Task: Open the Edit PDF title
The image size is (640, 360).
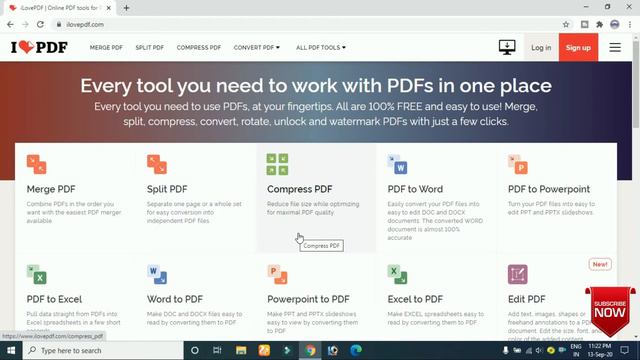Action: (527, 299)
